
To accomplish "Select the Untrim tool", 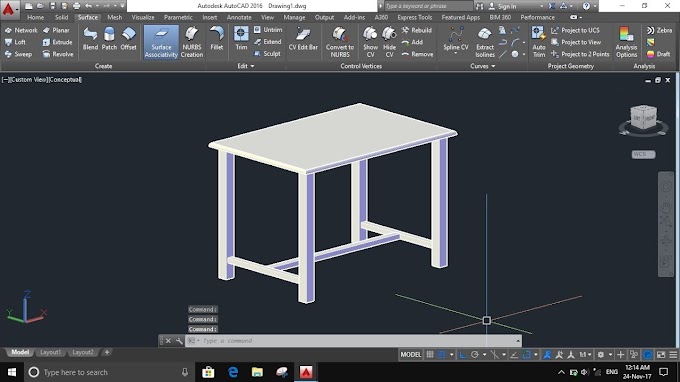I will coord(268,30).
